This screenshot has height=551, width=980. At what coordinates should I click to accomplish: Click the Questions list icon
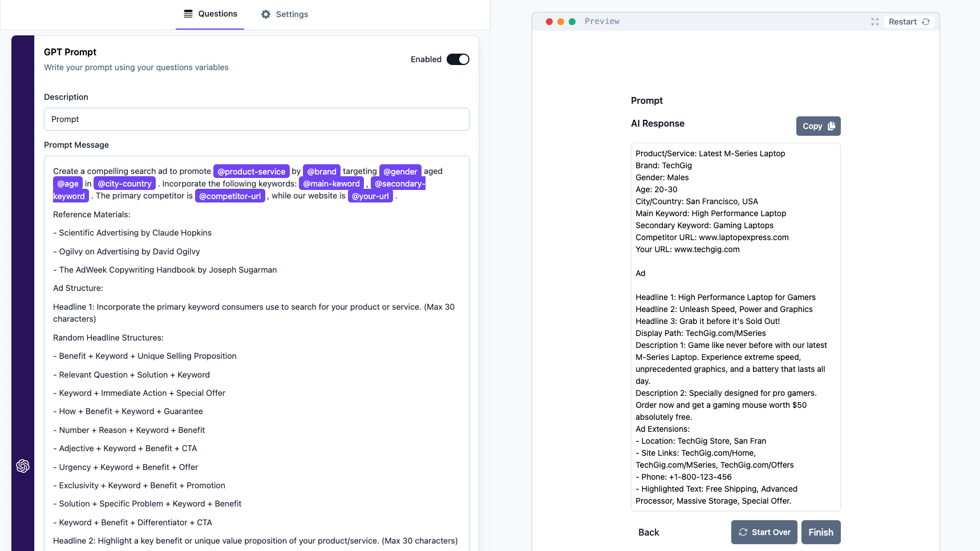[x=188, y=14]
